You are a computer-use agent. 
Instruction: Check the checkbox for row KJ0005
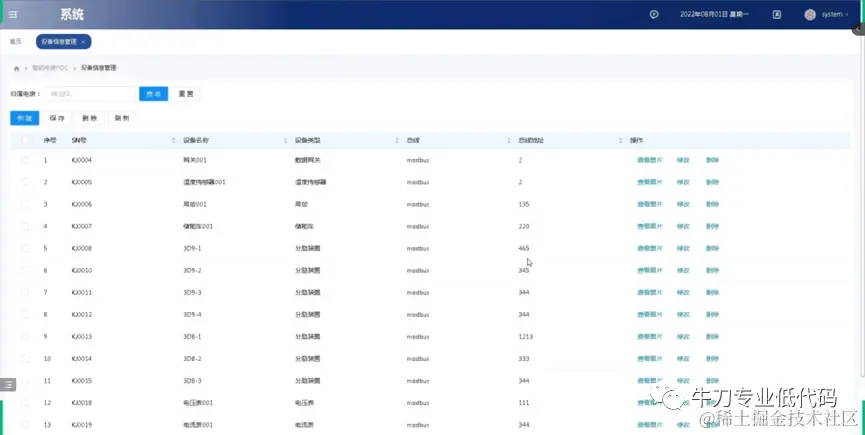pos(25,182)
